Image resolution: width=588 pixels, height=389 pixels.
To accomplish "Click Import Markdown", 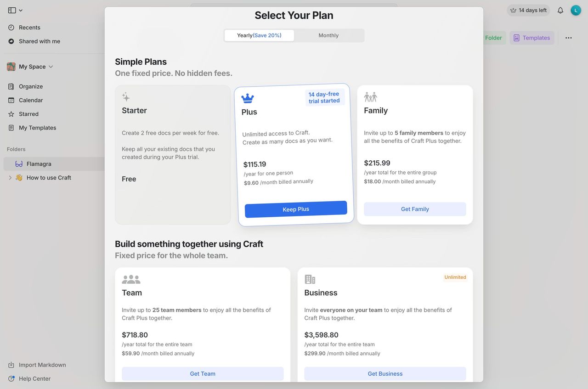I will coord(42,365).
